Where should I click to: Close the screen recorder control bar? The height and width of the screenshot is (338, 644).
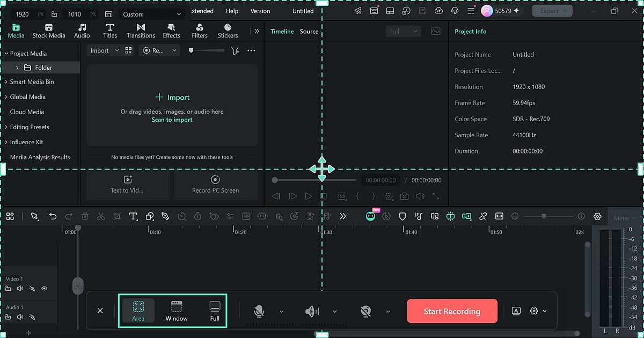pos(100,311)
